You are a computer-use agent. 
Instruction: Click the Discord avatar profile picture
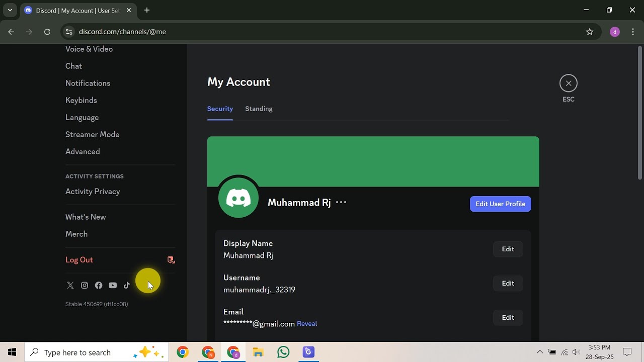tap(238, 198)
